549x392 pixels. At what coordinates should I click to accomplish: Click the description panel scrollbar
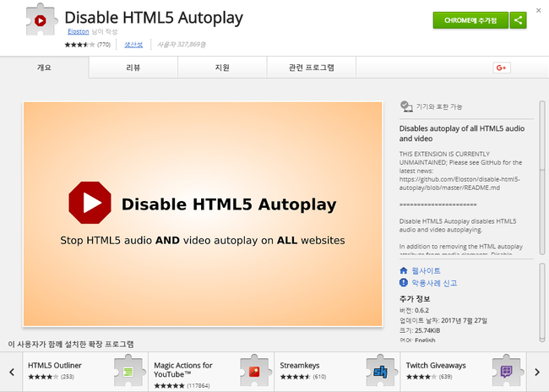[x=542, y=177]
